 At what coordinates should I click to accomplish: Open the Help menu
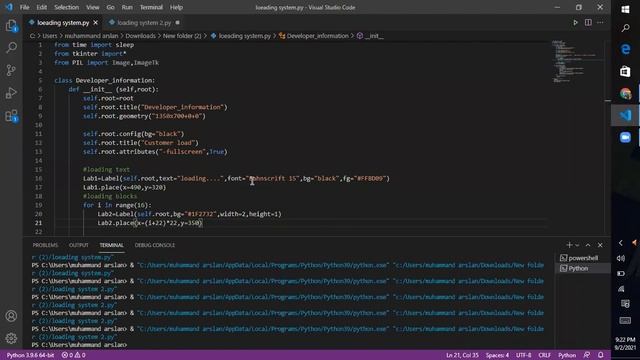pos(176,7)
